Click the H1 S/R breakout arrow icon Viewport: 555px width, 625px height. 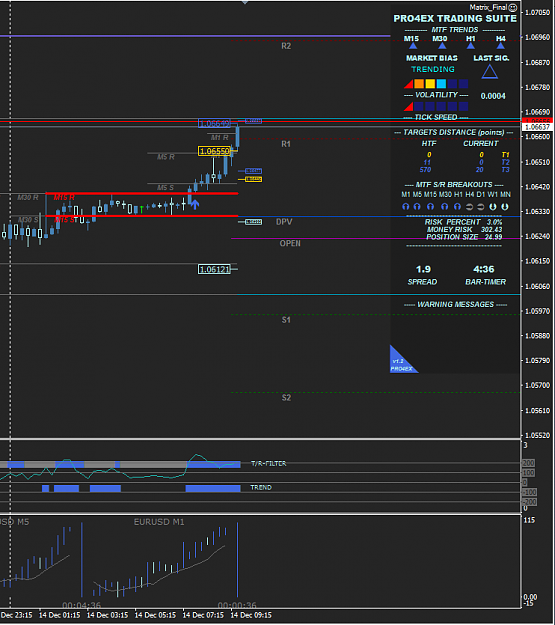457,206
